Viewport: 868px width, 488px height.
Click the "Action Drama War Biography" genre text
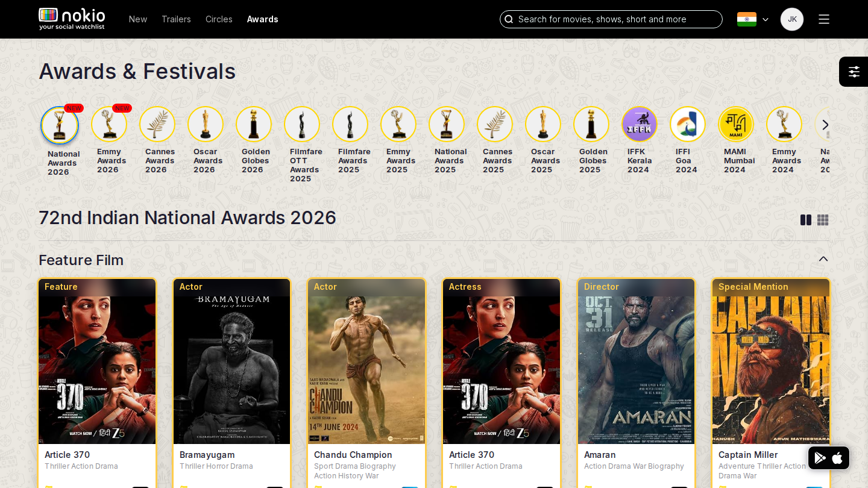634,466
